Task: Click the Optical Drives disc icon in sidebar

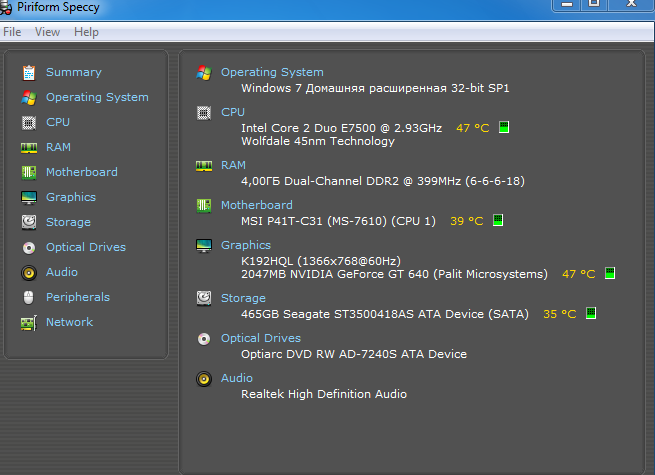Action: pyautogui.click(x=29, y=248)
